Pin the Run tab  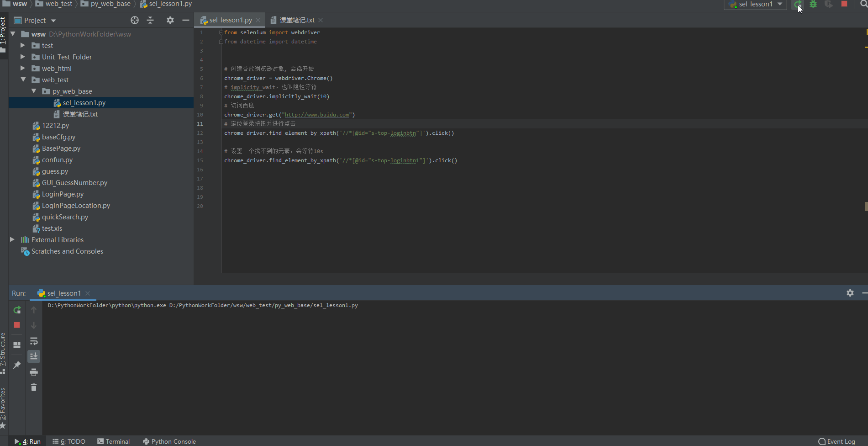pos(17,365)
